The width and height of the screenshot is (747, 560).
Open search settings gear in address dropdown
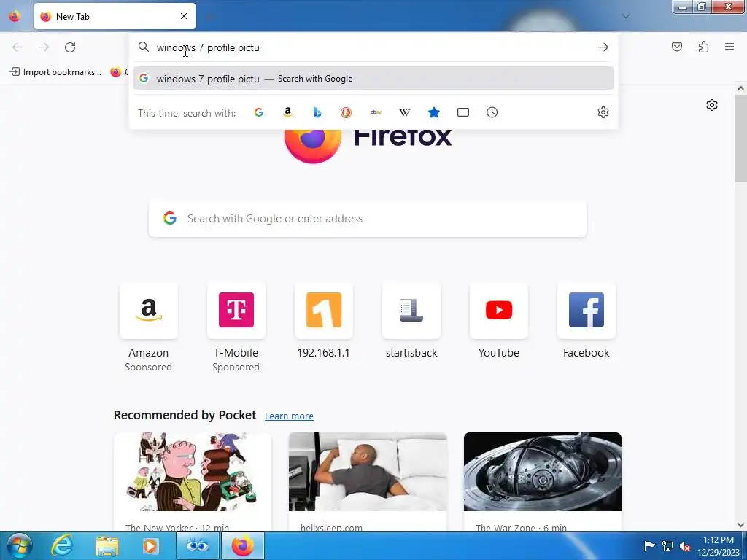click(603, 112)
